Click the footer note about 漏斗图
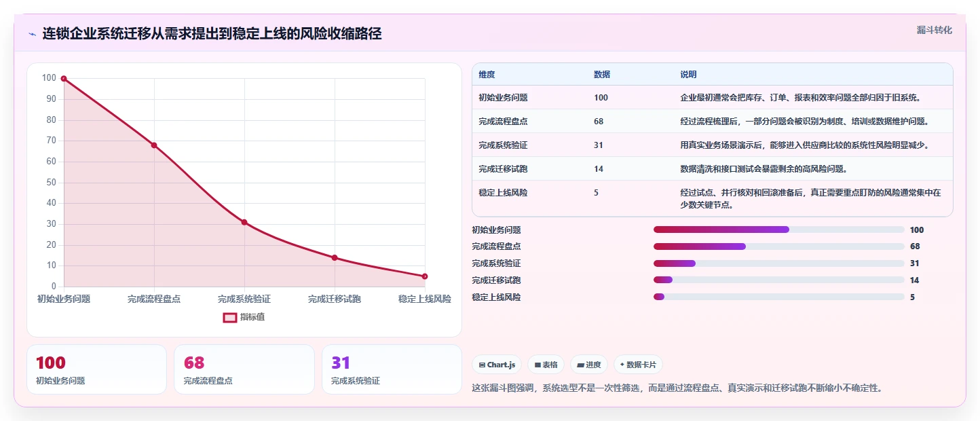This screenshot has height=421, width=980. (678, 388)
